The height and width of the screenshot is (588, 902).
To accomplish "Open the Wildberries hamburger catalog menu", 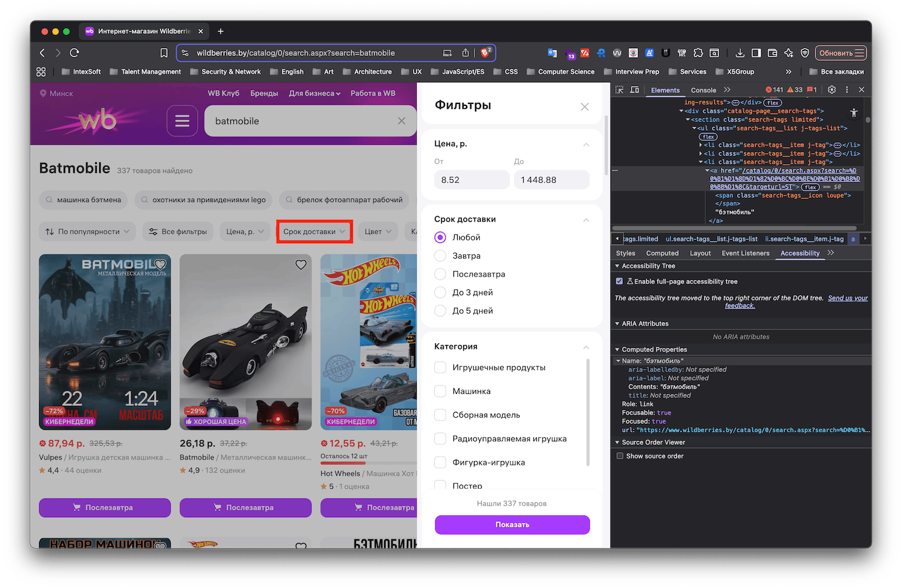I will [x=182, y=121].
